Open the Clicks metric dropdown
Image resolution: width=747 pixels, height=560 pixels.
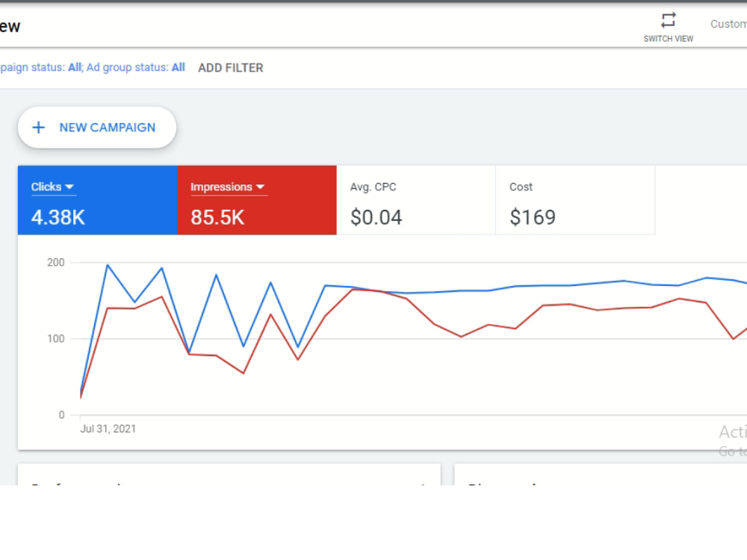point(52,187)
